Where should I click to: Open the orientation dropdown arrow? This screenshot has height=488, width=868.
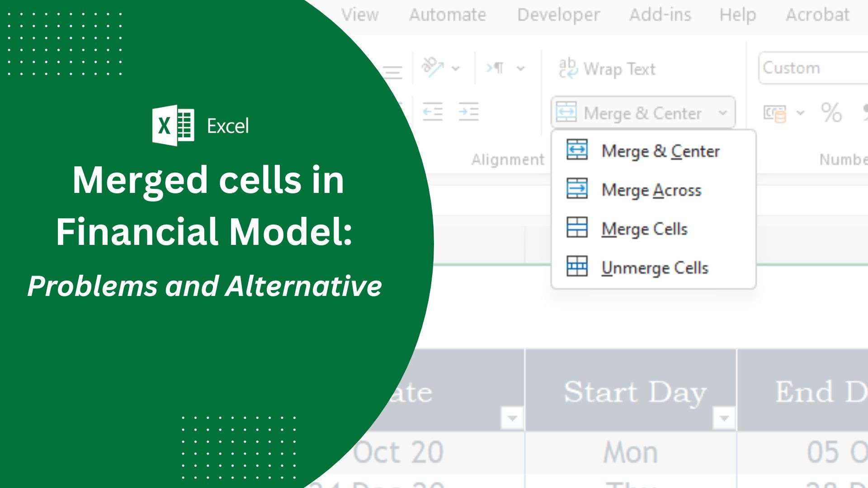point(456,69)
